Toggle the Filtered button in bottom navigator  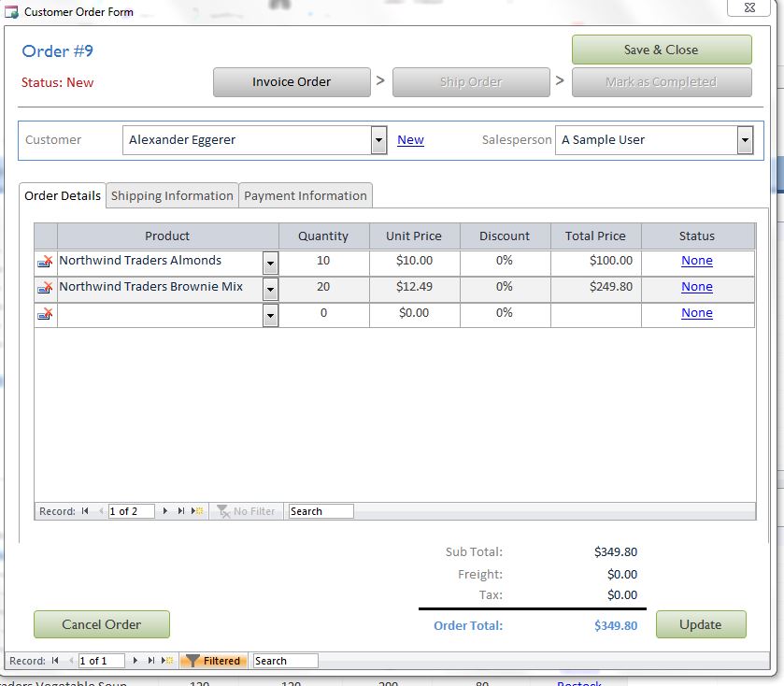click(x=214, y=661)
